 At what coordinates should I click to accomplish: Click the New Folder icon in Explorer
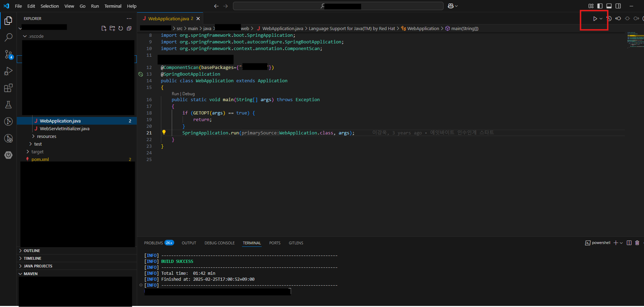point(112,28)
